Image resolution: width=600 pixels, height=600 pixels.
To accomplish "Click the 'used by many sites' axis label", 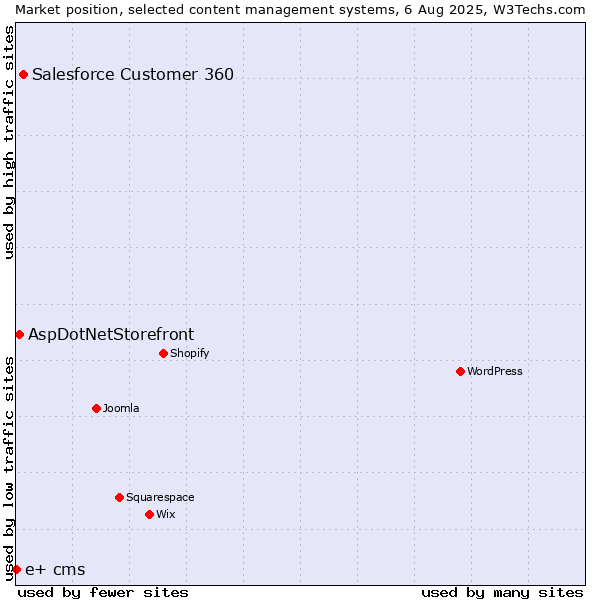I will click(502, 593).
